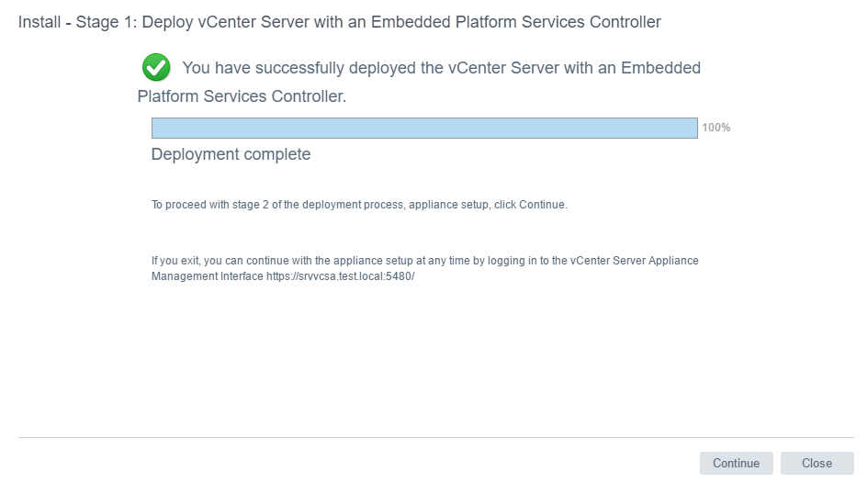The width and height of the screenshot is (868, 483).
Task: Select the Install - Stage 1 title heading
Action: 339,22
